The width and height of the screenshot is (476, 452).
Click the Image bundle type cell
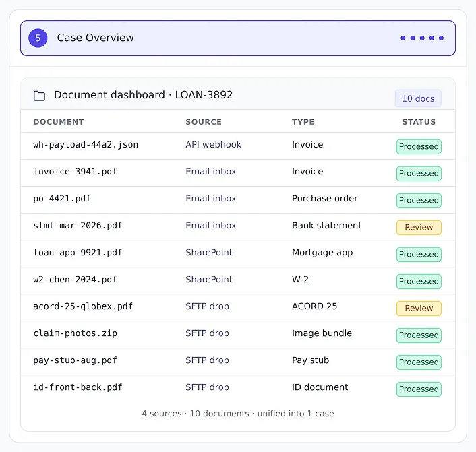(322, 333)
